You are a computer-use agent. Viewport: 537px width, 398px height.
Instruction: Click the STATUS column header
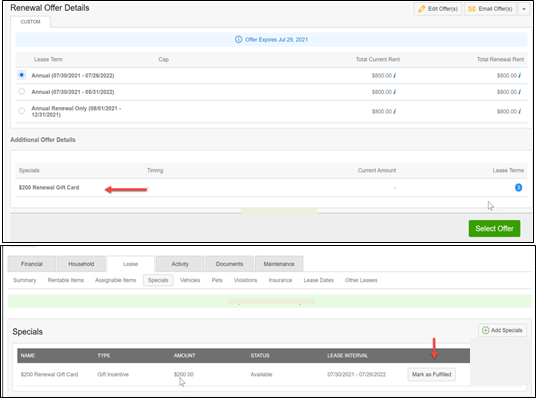[260, 356]
